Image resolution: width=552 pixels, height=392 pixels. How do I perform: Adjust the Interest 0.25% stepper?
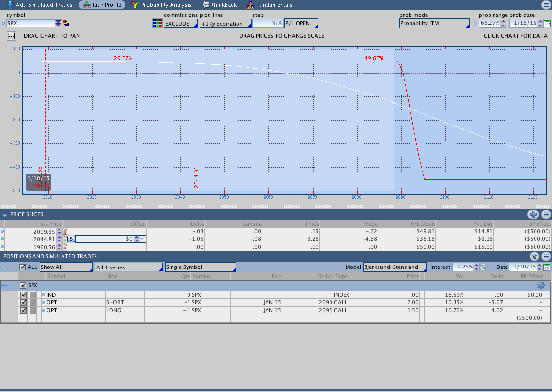476,267
